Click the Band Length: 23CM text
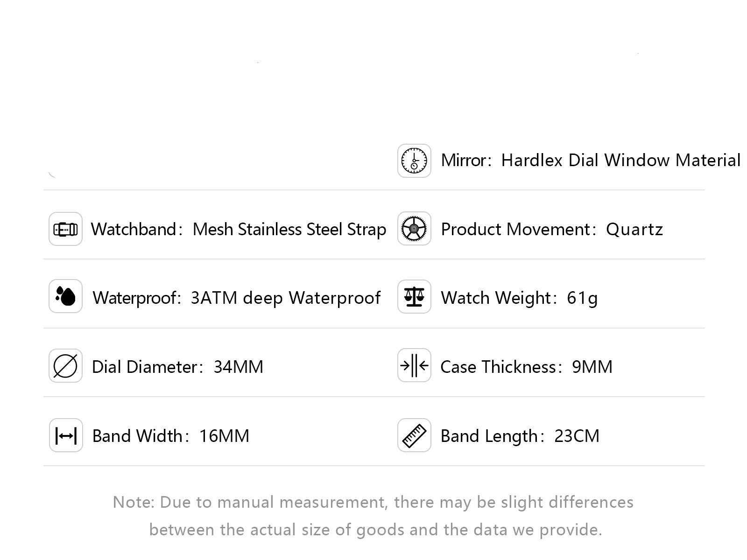 tap(520, 436)
